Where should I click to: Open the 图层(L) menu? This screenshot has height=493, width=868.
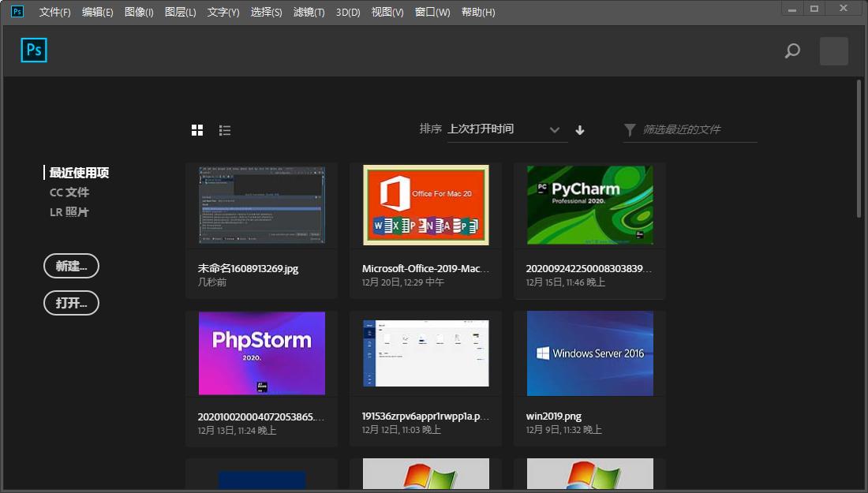click(181, 12)
